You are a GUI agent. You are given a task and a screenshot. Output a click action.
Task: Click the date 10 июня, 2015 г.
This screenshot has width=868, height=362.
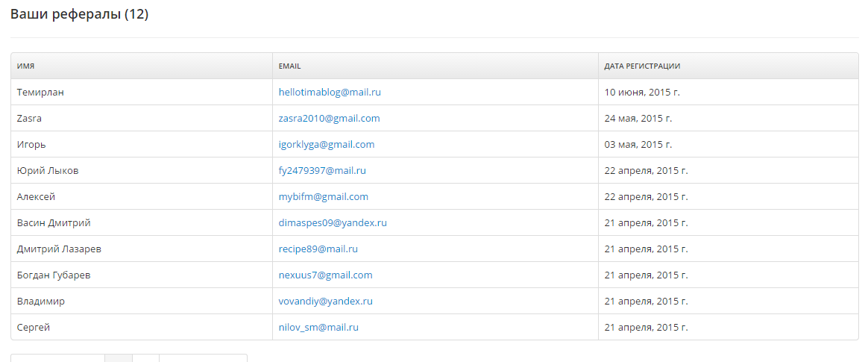click(641, 92)
